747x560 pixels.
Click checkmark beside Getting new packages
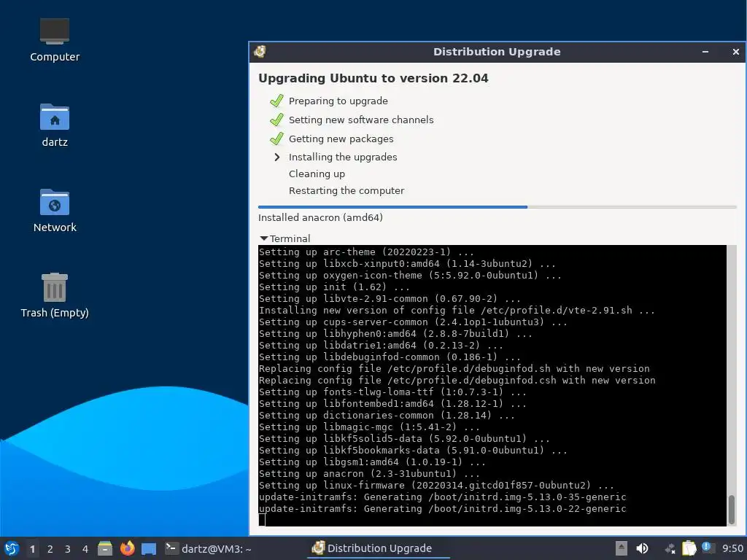(276, 139)
